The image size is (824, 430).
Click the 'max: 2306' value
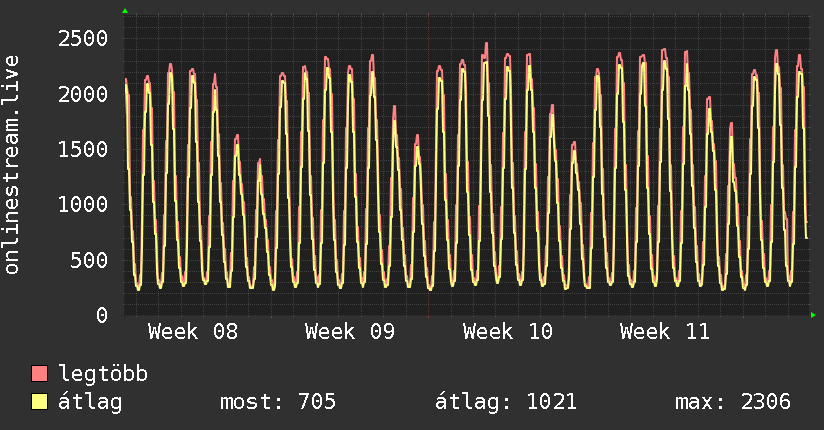click(733, 402)
